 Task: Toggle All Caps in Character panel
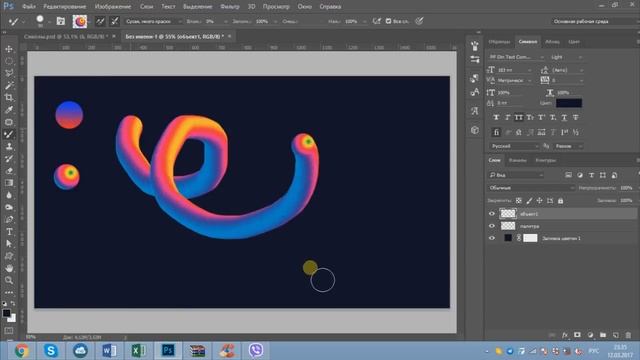point(518,118)
